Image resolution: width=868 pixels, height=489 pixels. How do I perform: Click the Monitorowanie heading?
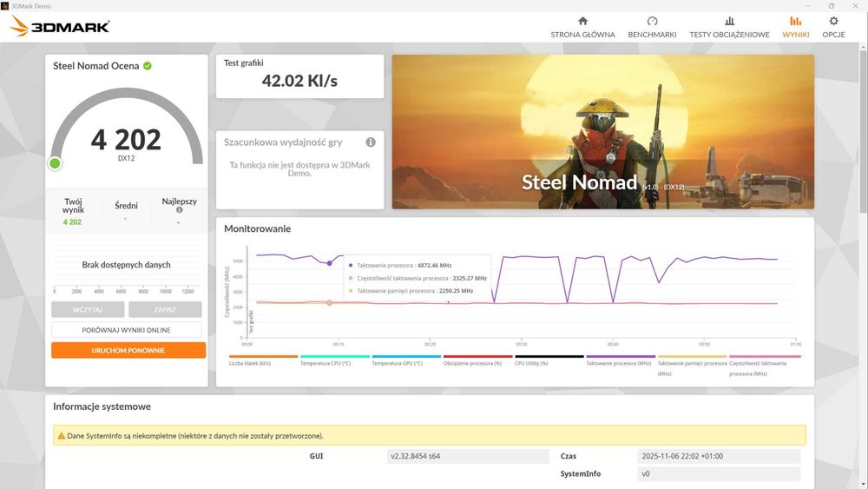(x=258, y=228)
